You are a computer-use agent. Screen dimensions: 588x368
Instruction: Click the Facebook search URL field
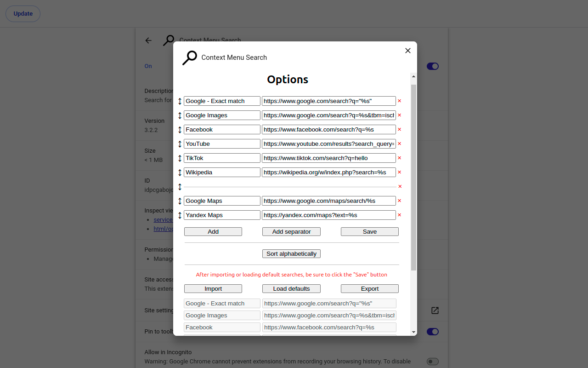click(329, 130)
